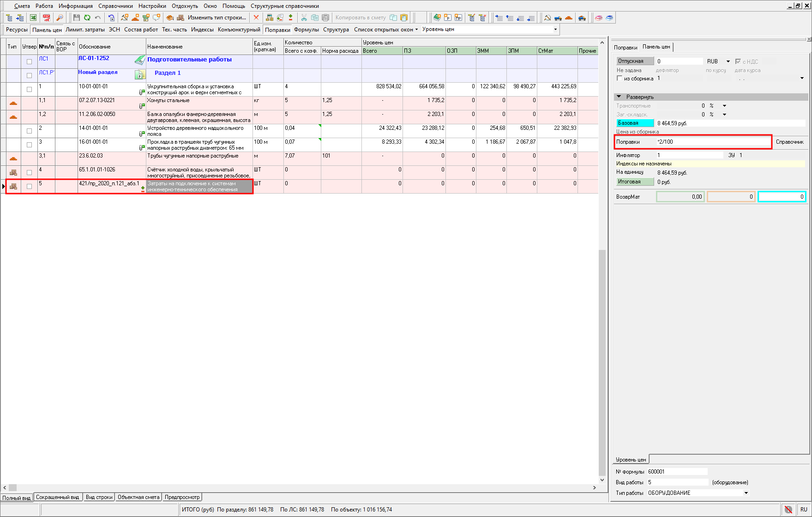Open the 'Тип работы' ОБОРУДОВАНИЕ dropdown
The height and width of the screenshot is (517, 812).
[x=746, y=493]
